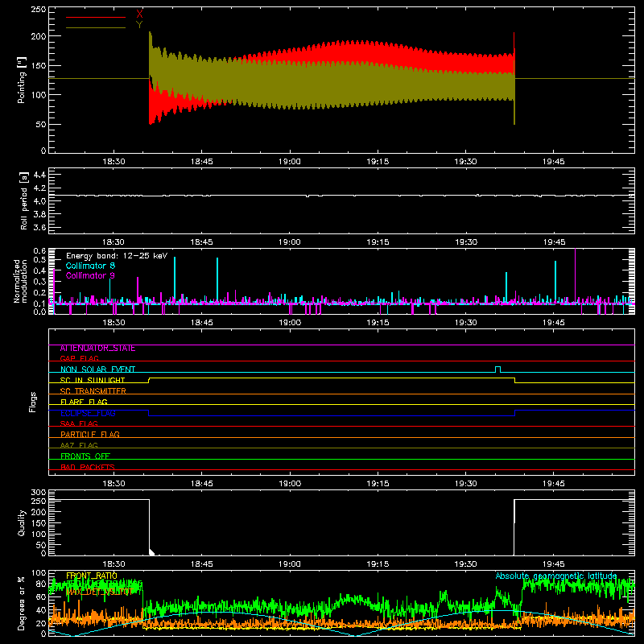Click the 'Pointing' vertical axis title
The width and height of the screenshot is (644, 644).
pyautogui.click(x=22, y=80)
